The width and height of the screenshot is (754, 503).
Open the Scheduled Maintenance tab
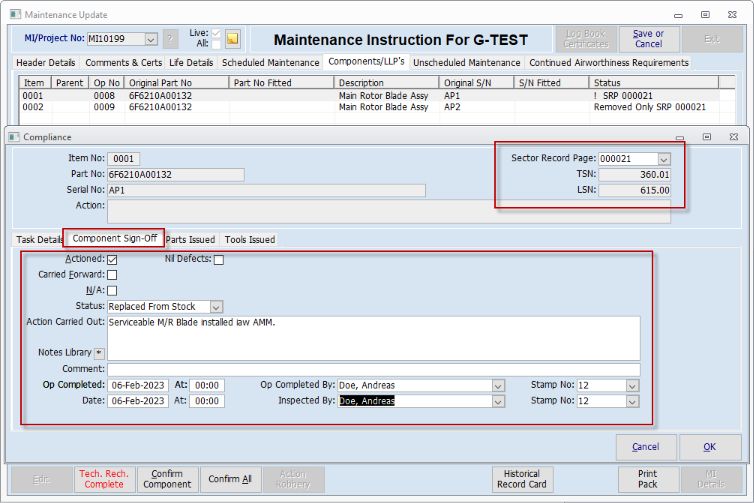(x=270, y=63)
